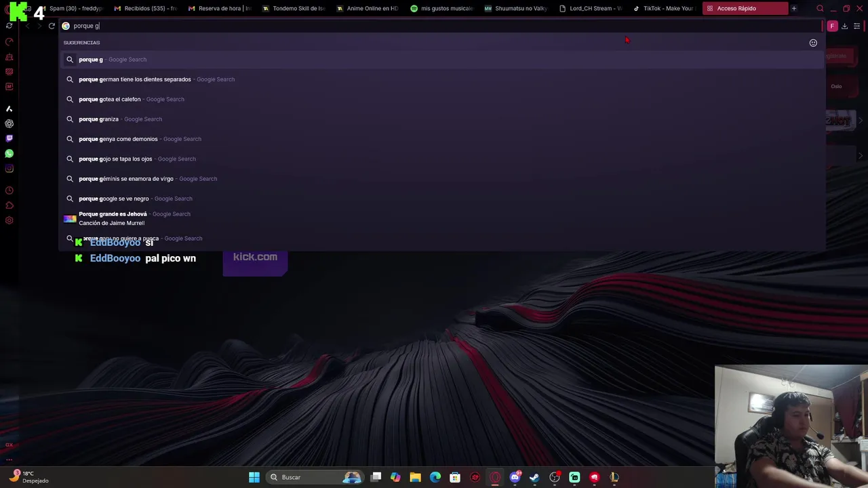This screenshot has width=868, height=488.
Task: Open sidebar Settings gear icon
Action: click(x=9, y=220)
